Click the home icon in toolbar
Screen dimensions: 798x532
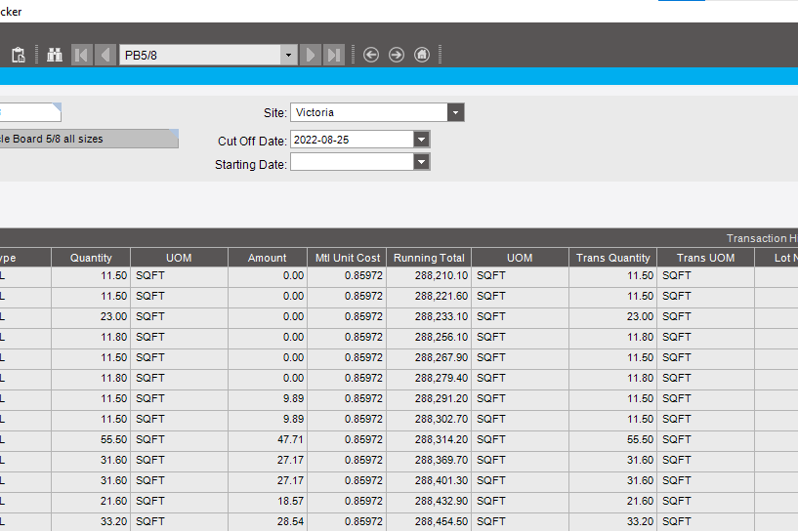pyautogui.click(x=422, y=55)
